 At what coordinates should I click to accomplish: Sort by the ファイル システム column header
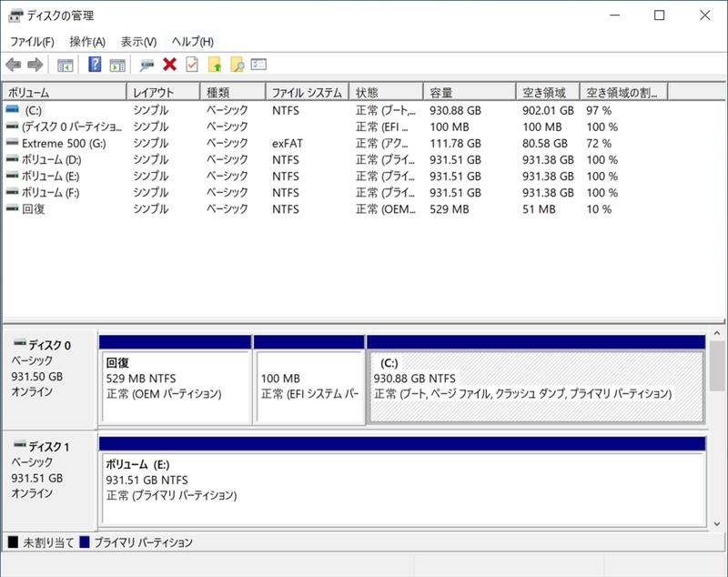click(x=307, y=93)
